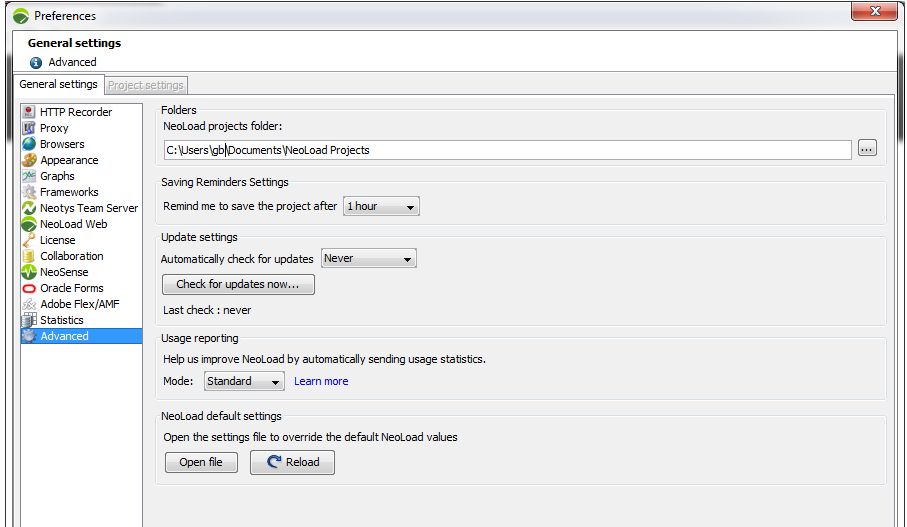Click the NeoLoad projects folder path field
907x527 pixels.
pyautogui.click(x=507, y=150)
